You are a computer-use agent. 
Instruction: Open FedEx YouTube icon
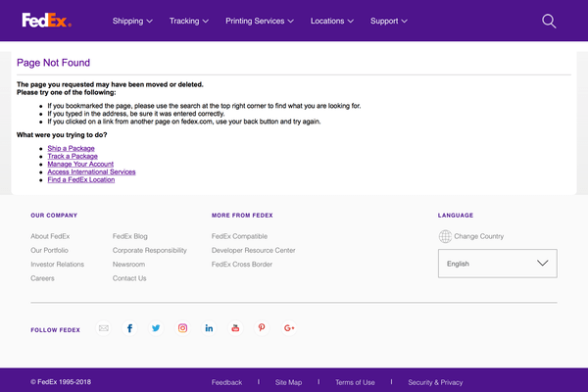(x=235, y=328)
